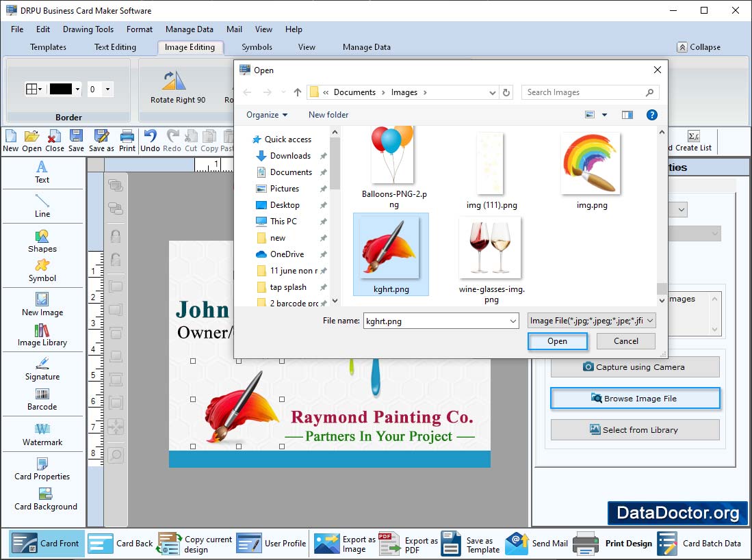Open the File menu

coord(17,29)
